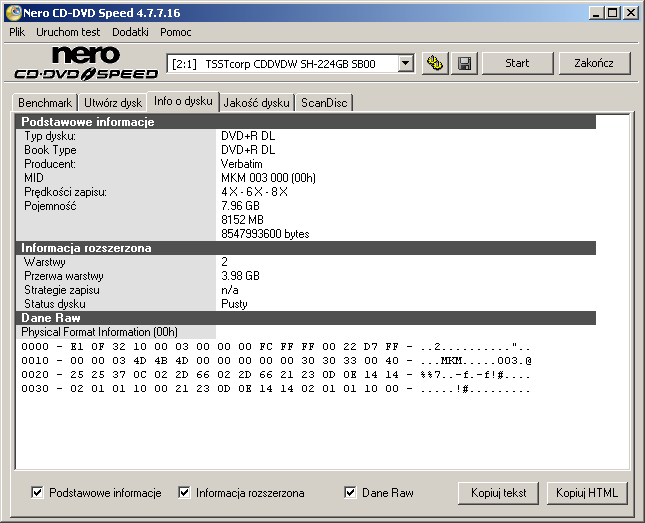Click the write speeds value 4X - 6X - 8X
Viewport: 645px width, 523px height.
[254, 192]
